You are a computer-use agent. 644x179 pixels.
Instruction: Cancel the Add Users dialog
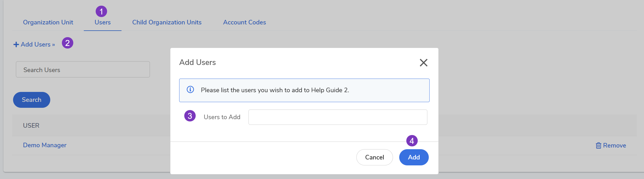pos(374,157)
